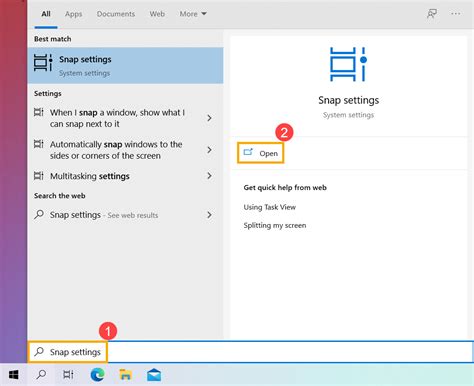Click the 'Best match' heading
Viewport: 474px width, 386px height.
point(52,39)
